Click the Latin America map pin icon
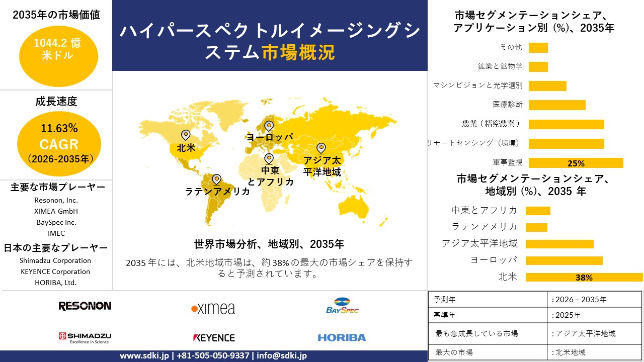 click(x=216, y=179)
